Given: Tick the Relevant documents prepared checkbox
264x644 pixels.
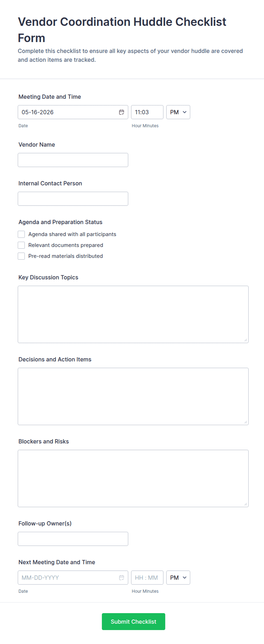Looking at the screenshot, I should [21, 245].
